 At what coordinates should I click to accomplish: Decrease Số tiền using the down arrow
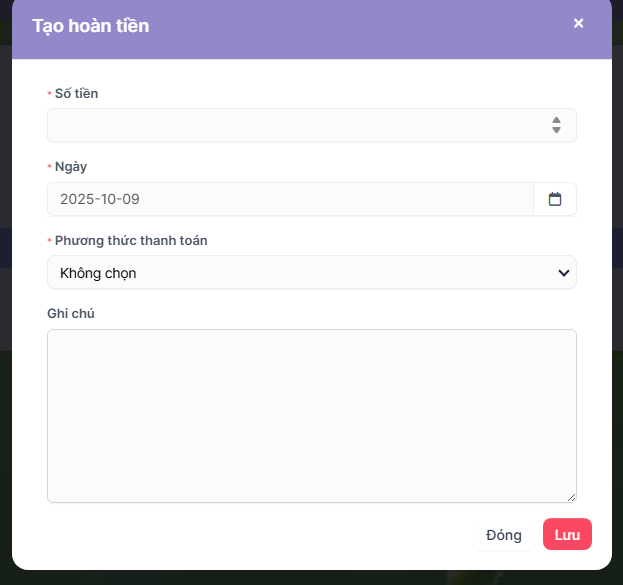click(556, 130)
